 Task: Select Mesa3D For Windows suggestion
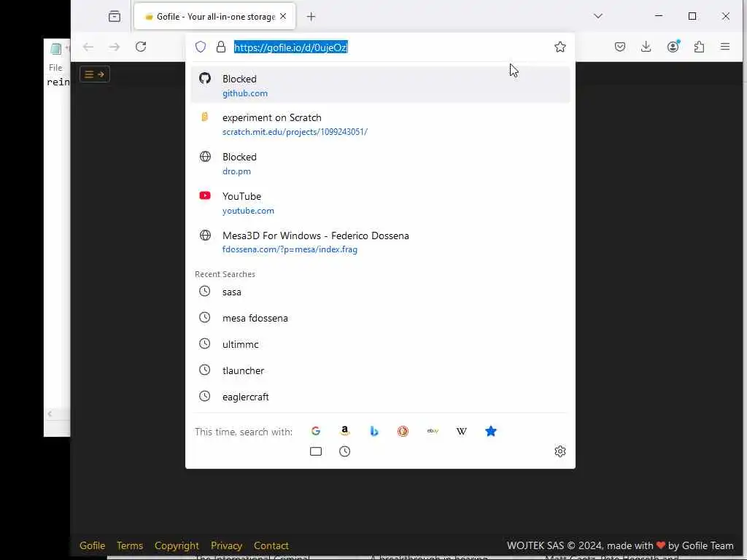(380, 242)
